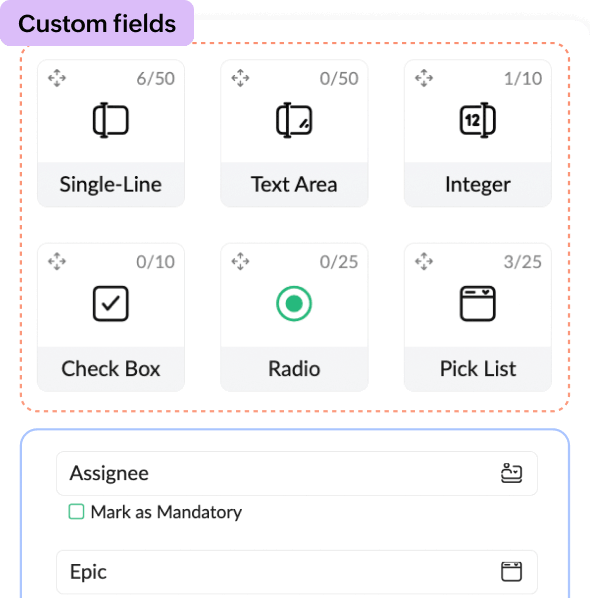Click the move handle on Integer card
Image resolution: width=590 pixels, height=598 pixels.
point(424,78)
